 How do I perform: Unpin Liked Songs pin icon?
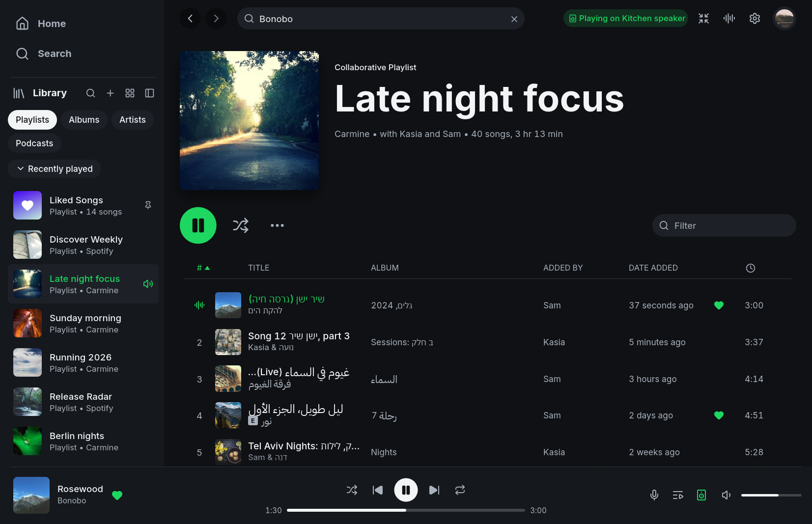[x=148, y=205]
